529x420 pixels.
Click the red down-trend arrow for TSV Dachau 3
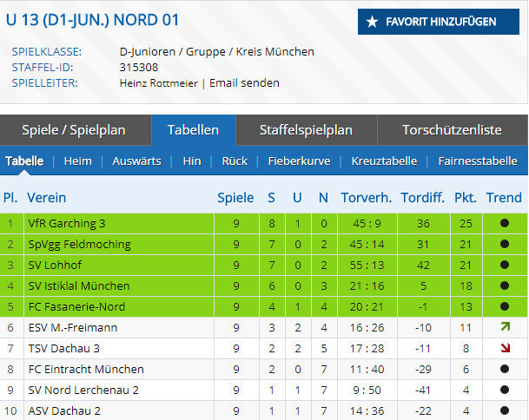tap(505, 348)
